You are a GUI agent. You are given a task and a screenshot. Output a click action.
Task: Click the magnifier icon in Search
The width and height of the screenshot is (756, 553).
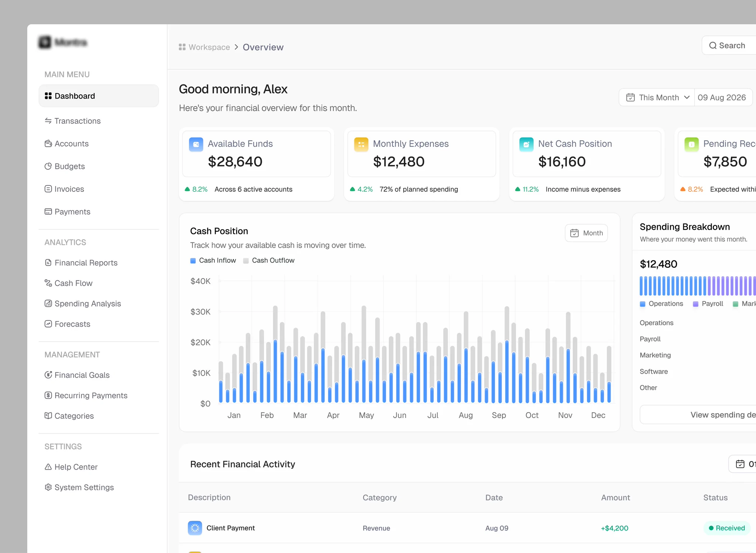coord(713,45)
